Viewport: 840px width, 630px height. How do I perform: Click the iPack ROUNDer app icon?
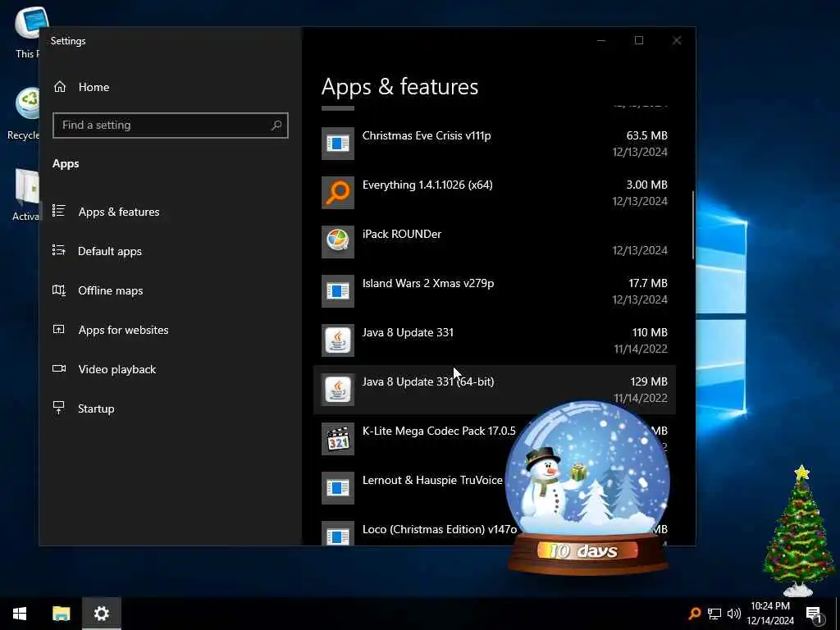pyautogui.click(x=337, y=242)
